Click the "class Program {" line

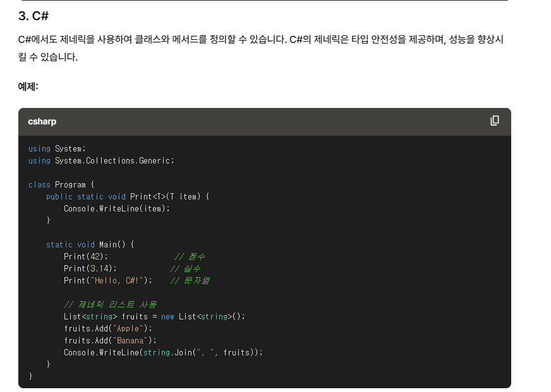[61, 184]
